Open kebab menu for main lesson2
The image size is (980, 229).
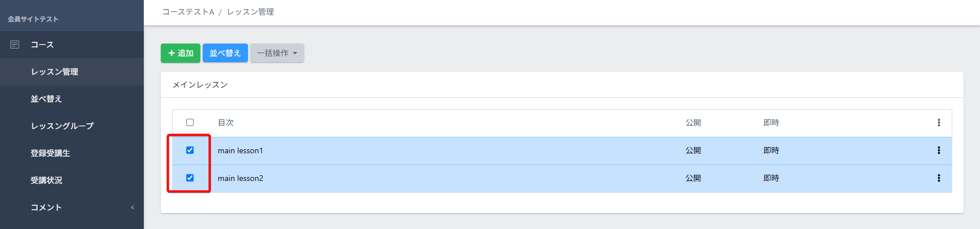(939, 178)
